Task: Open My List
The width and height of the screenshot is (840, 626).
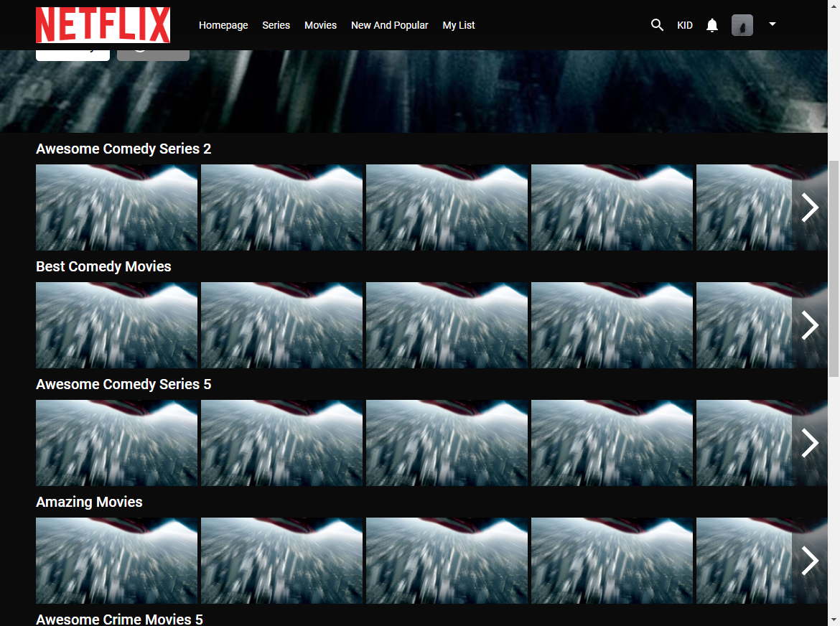Action: click(459, 25)
